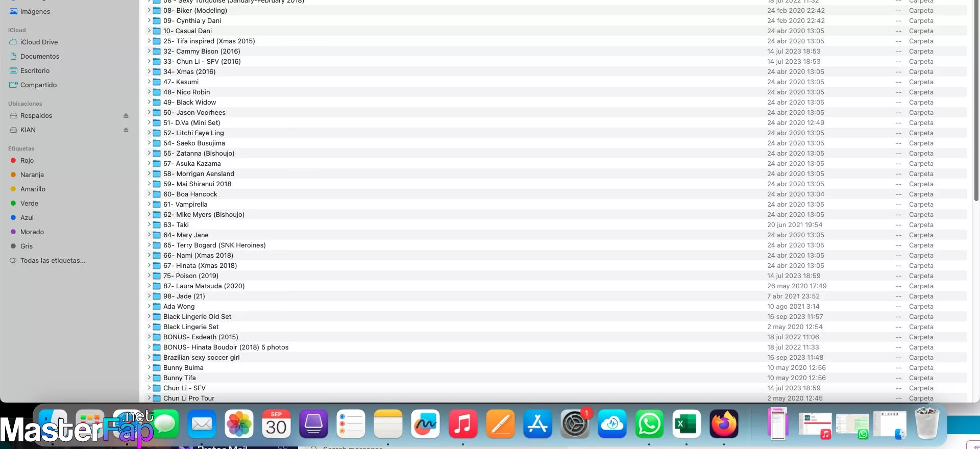Select the 60- Boa Hancock folder name
Viewport: 980px width, 449px height.
coord(190,194)
